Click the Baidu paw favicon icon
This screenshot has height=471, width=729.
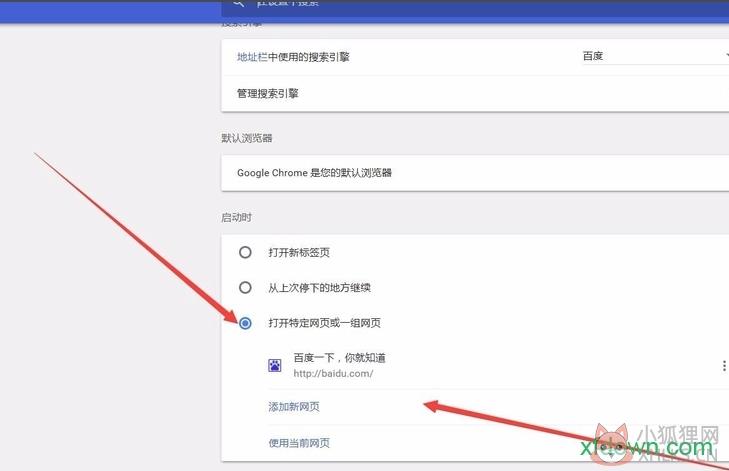(x=275, y=365)
